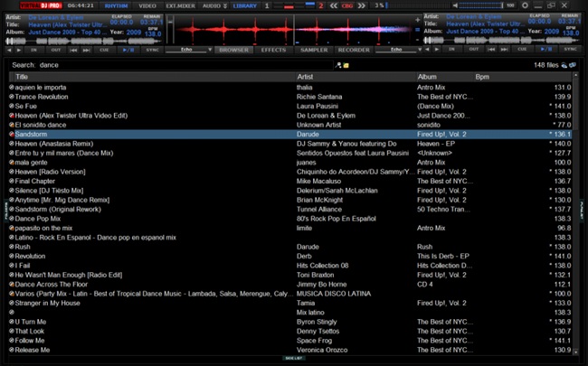Sort list by Artist column header
This screenshot has height=366, width=588.
(x=356, y=77)
